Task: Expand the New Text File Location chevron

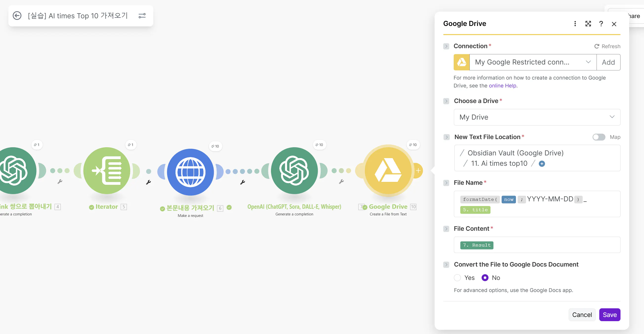Action: [x=446, y=137]
